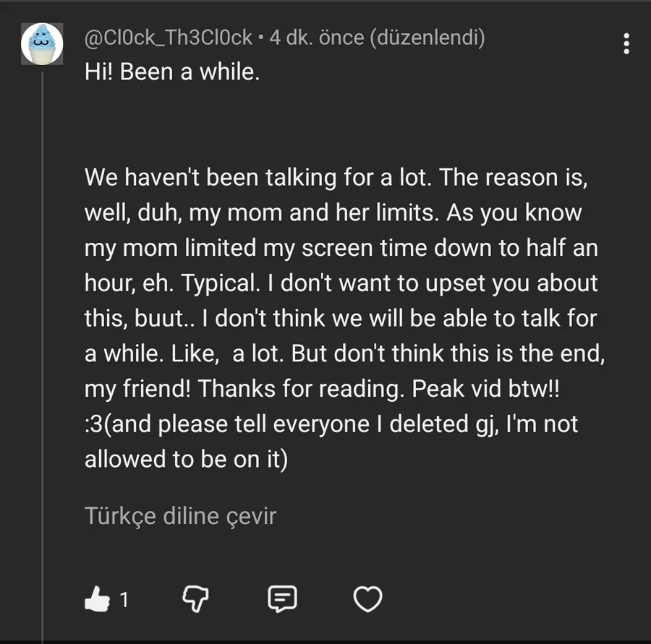Dislike the comment with thumbs-down icon

tap(194, 598)
